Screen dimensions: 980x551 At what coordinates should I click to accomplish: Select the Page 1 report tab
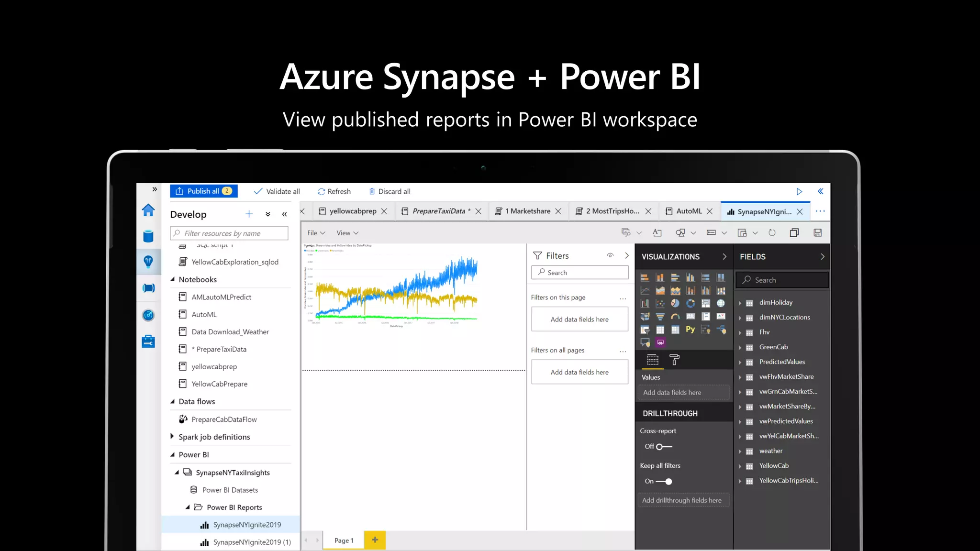(344, 540)
